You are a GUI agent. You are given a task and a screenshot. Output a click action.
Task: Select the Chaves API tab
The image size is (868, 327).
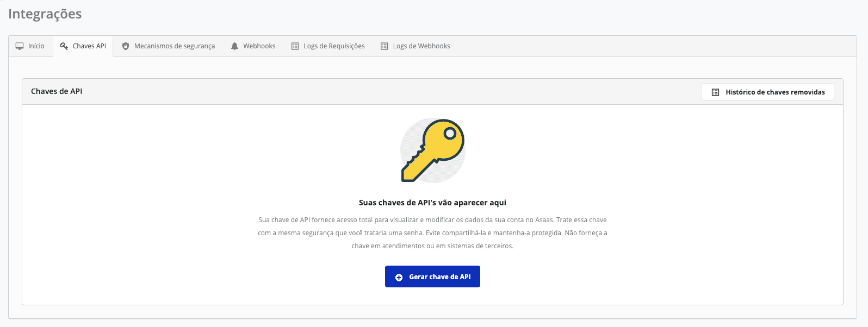click(83, 46)
